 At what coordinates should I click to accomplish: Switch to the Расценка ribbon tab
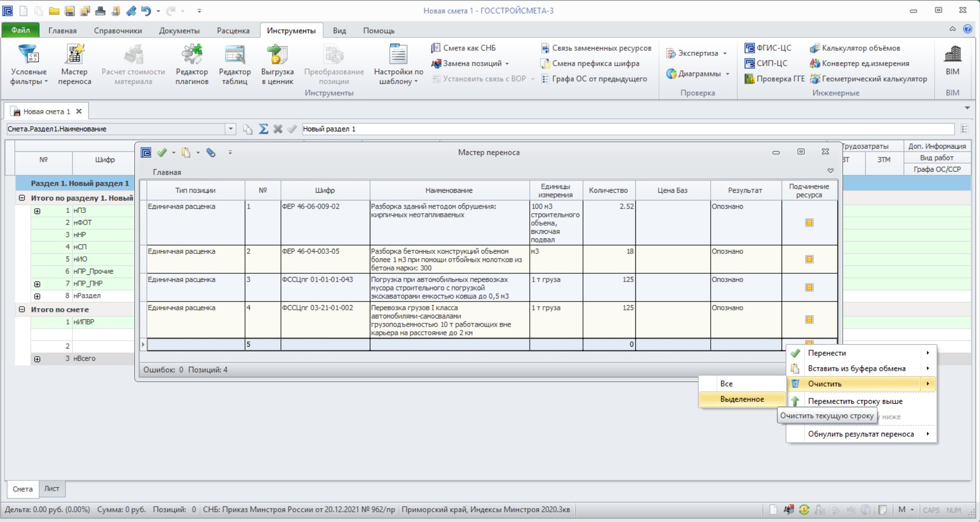tap(233, 30)
